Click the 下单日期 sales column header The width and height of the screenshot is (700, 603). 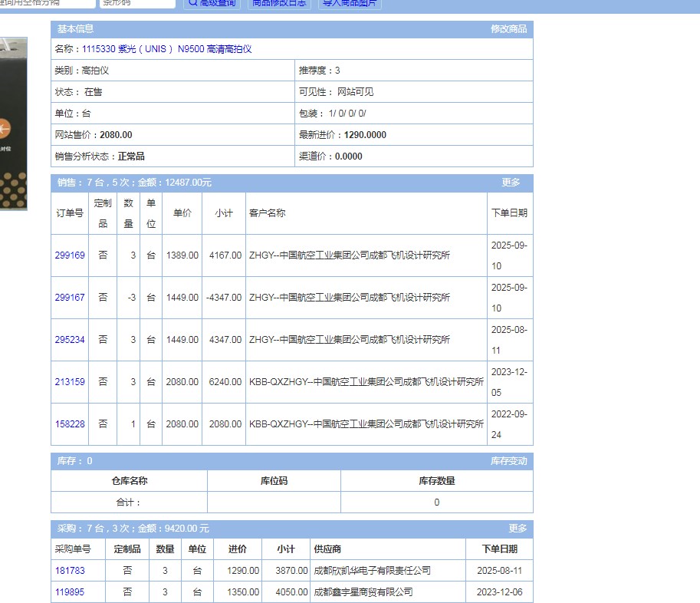(x=509, y=213)
